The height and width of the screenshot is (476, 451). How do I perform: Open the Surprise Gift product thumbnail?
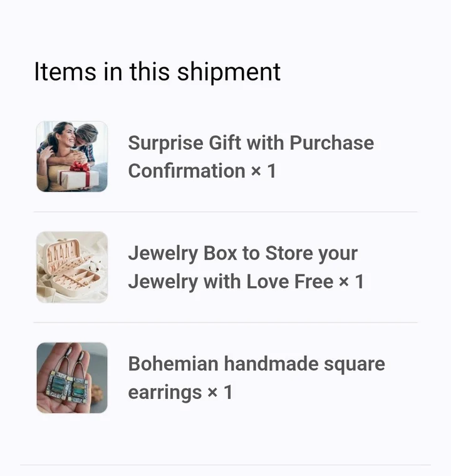coord(72,157)
